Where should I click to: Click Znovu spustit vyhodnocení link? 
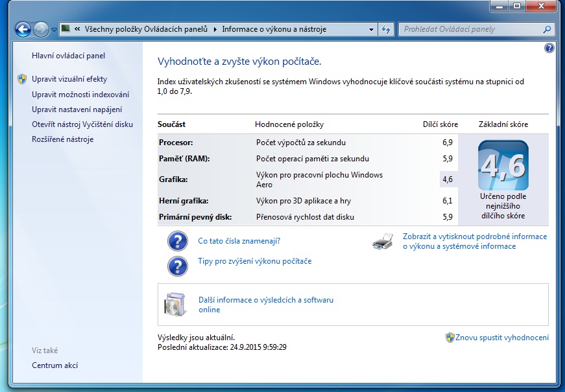pos(501,338)
